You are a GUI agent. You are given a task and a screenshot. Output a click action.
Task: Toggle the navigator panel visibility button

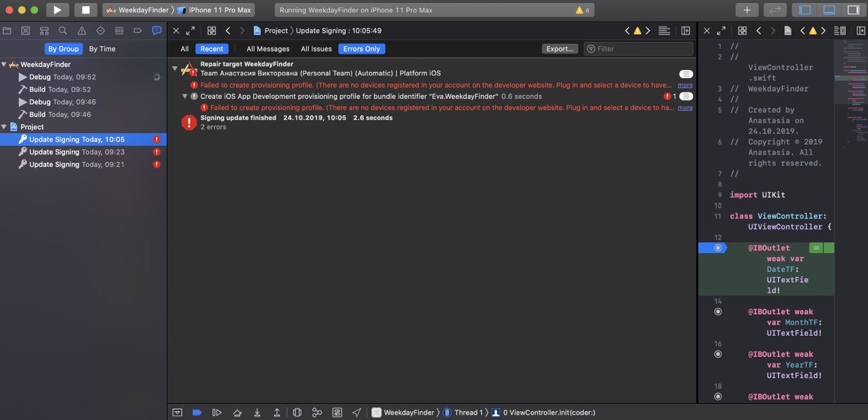(805, 10)
